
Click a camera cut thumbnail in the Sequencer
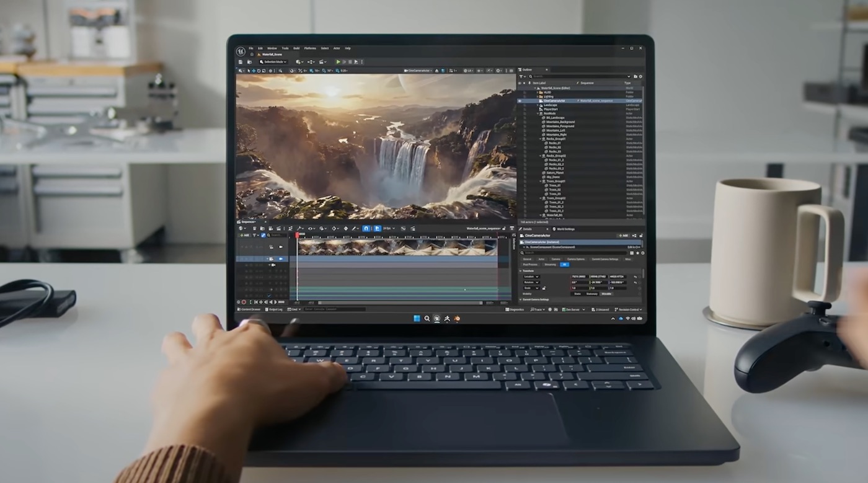pos(397,247)
